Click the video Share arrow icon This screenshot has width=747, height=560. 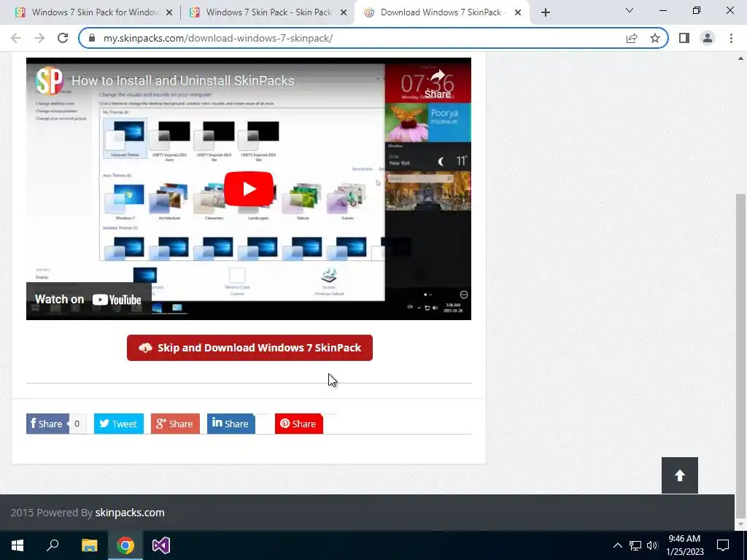(x=438, y=83)
